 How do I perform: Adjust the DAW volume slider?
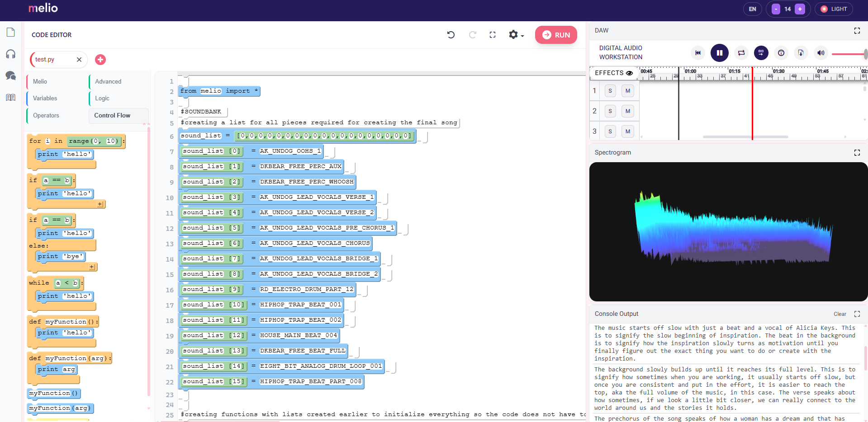[849, 54]
